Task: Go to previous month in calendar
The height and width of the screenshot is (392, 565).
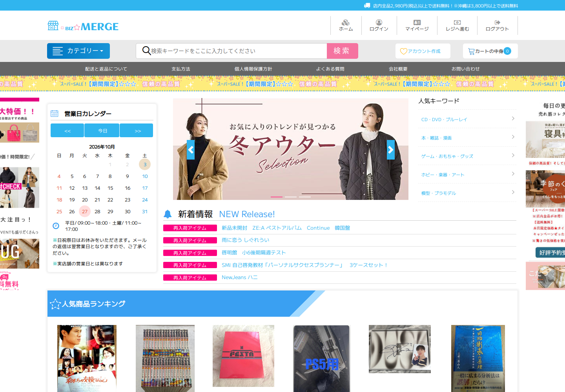Action: point(67,131)
